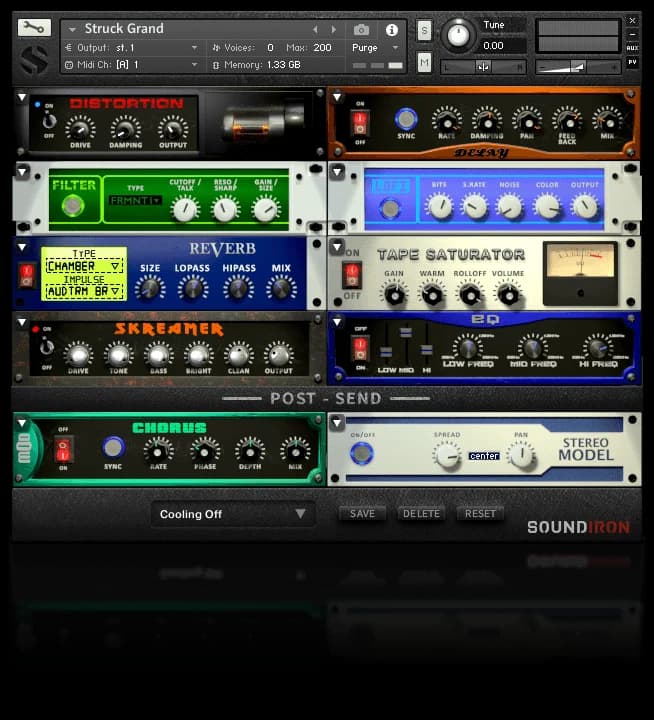Open the Cooling Off preset dropdown
Viewport: 654px width, 720px height.
(232, 514)
